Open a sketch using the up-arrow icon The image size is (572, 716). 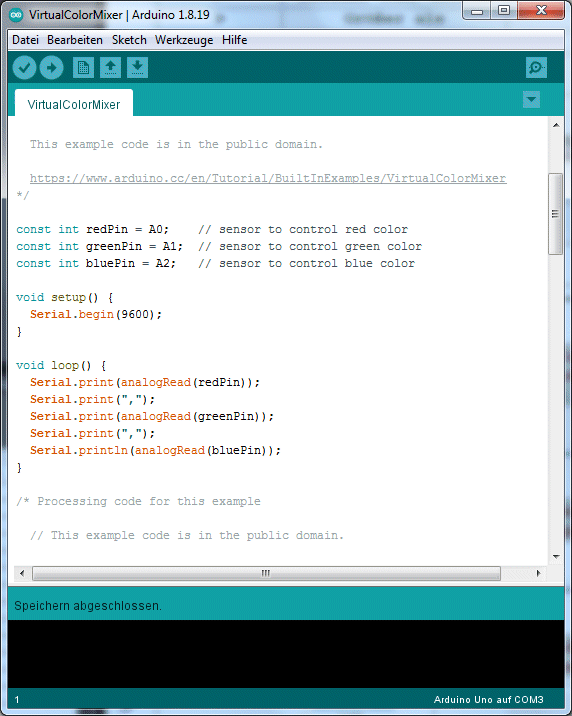pyautogui.click(x=110, y=68)
